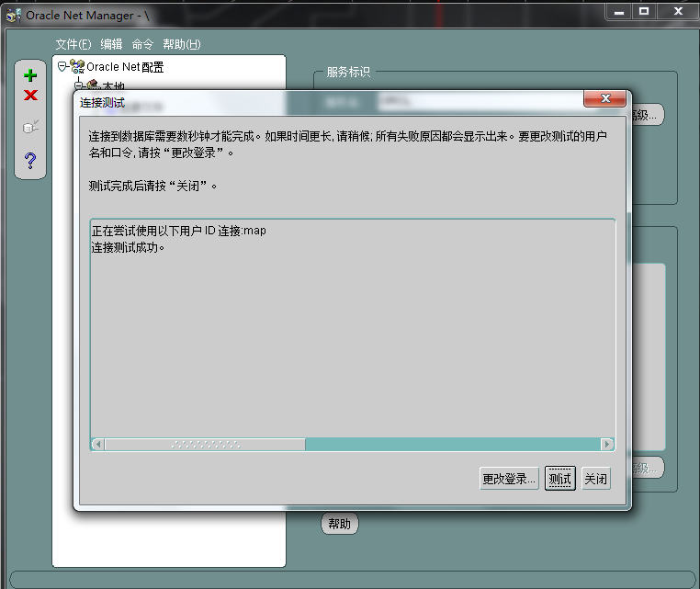The image size is (700, 589).
Task: Click the 服务标识 group label
Action: point(348,72)
